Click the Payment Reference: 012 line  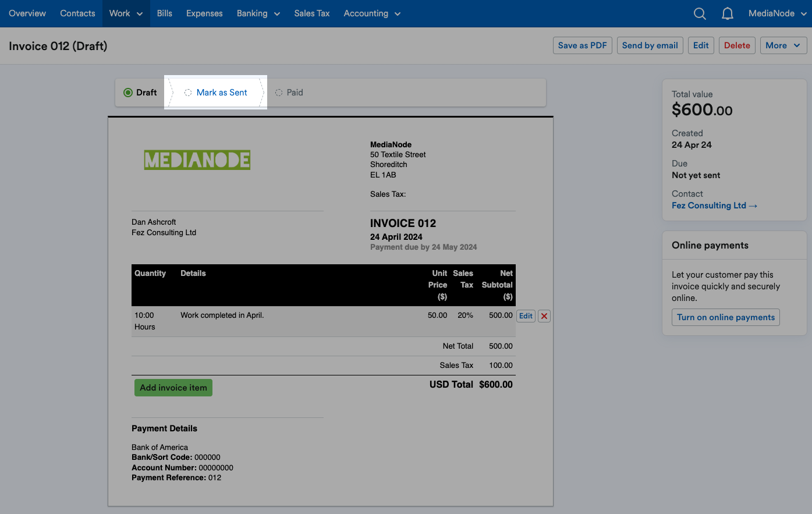[176, 477]
